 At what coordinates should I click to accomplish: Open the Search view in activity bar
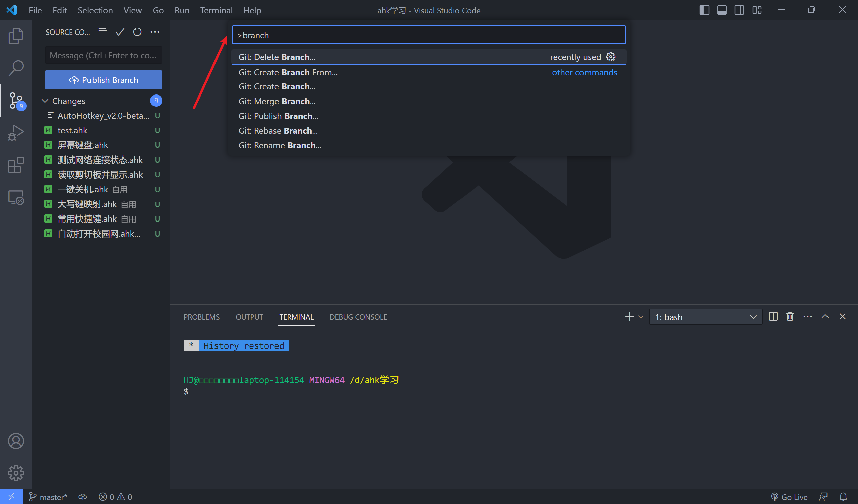coord(16,68)
